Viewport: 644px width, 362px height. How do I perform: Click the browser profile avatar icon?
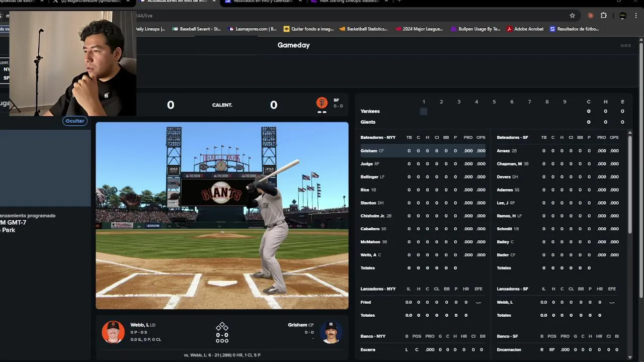pyautogui.click(x=623, y=16)
